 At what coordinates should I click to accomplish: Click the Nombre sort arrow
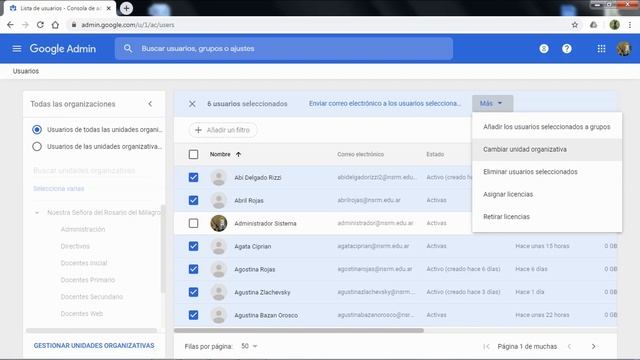238,154
